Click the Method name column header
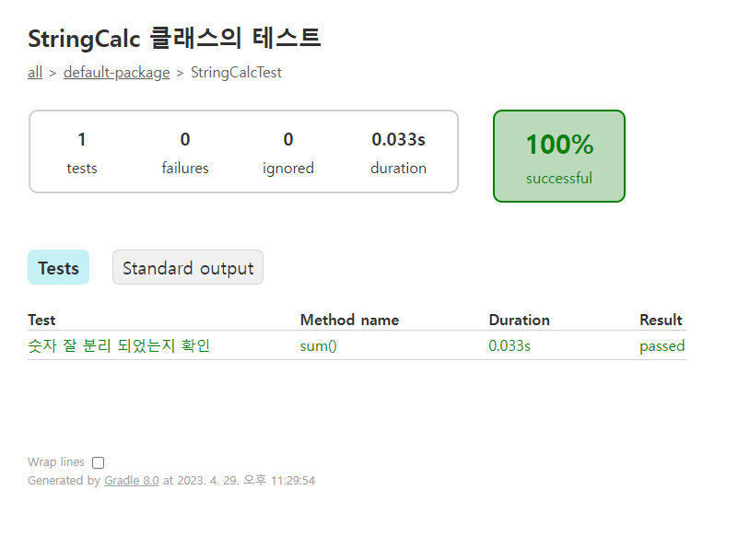Viewport: 738px width, 560px height. click(x=350, y=320)
